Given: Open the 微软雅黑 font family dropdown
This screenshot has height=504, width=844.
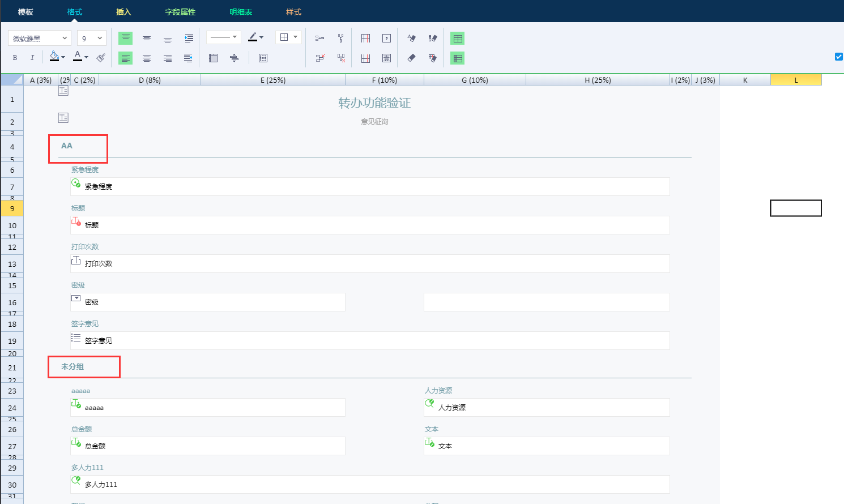Looking at the screenshot, I should [x=40, y=39].
